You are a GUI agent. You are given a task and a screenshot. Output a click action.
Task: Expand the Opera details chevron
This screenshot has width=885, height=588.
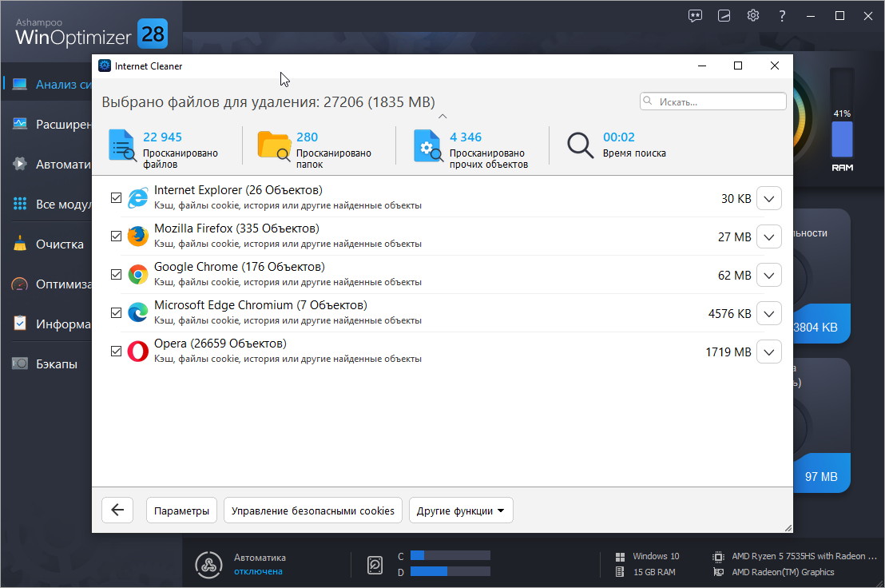pos(768,352)
